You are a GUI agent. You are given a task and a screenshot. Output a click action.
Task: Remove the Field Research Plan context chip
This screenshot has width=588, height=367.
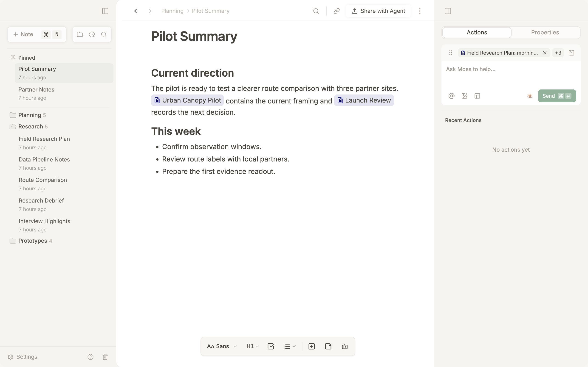click(x=545, y=53)
